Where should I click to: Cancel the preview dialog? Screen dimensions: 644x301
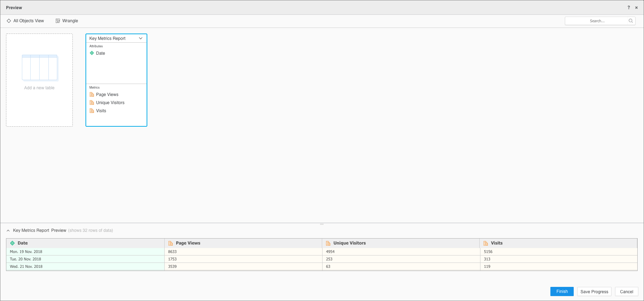pyautogui.click(x=626, y=291)
